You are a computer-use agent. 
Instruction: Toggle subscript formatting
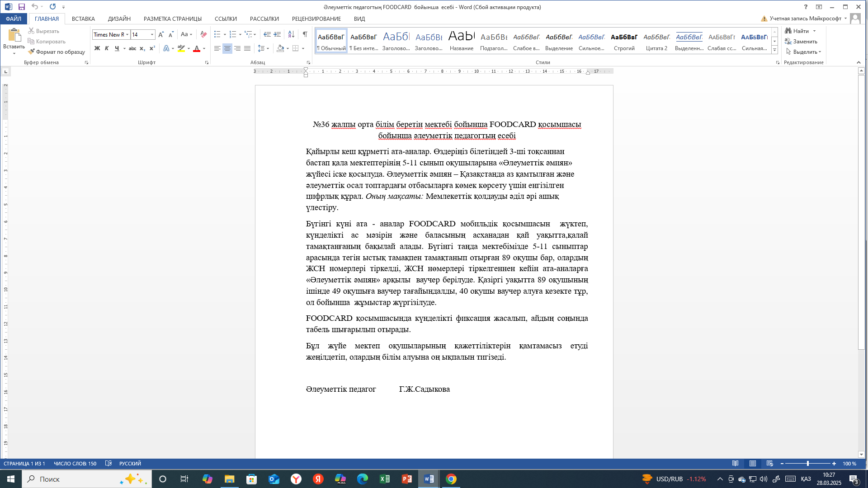click(142, 48)
